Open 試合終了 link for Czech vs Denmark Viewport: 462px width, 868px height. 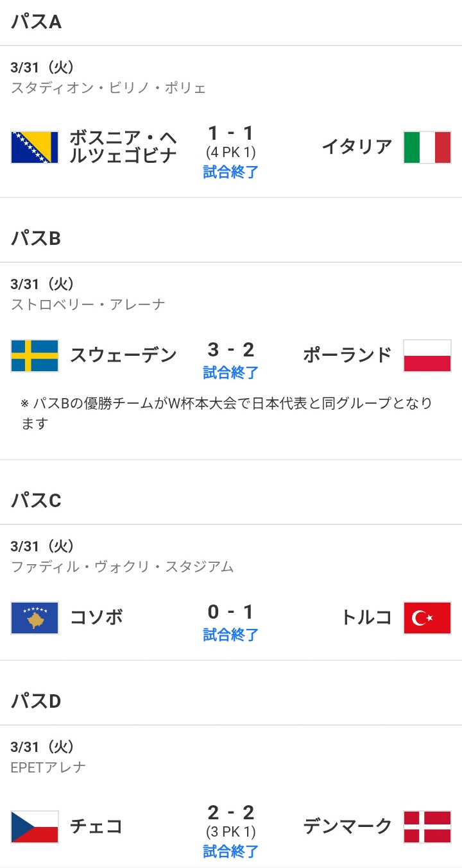pos(231,851)
